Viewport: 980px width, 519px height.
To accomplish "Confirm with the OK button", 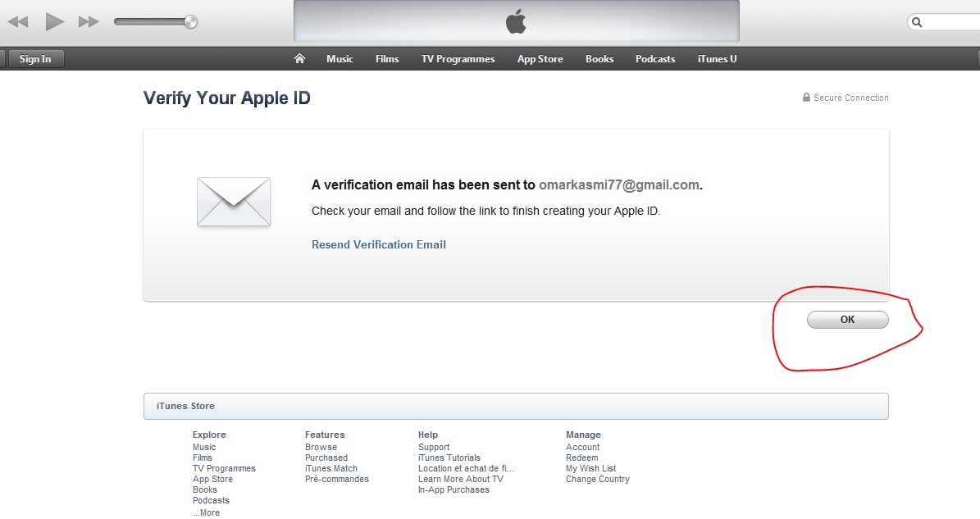I will click(x=847, y=320).
